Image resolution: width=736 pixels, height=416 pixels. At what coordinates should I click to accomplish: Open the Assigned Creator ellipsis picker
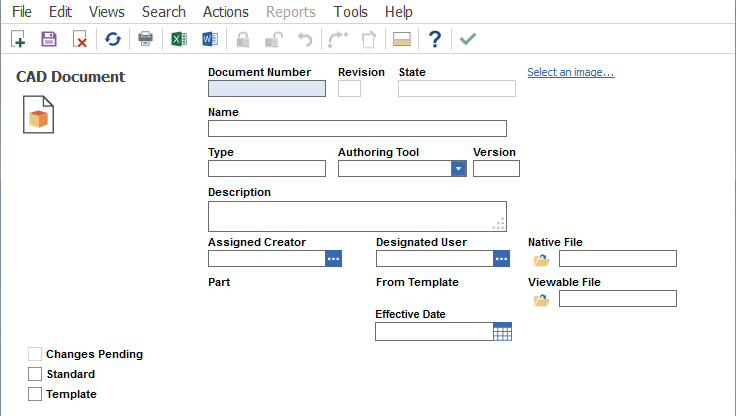334,259
